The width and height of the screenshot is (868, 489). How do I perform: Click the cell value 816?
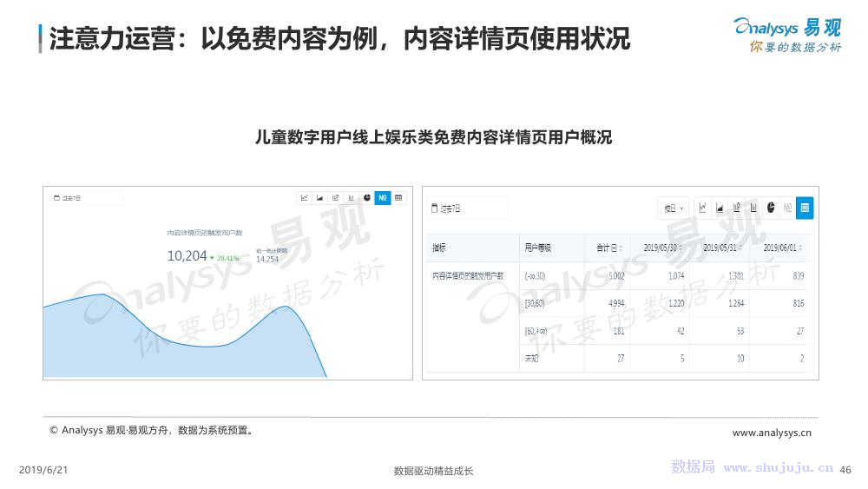tap(799, 303)
